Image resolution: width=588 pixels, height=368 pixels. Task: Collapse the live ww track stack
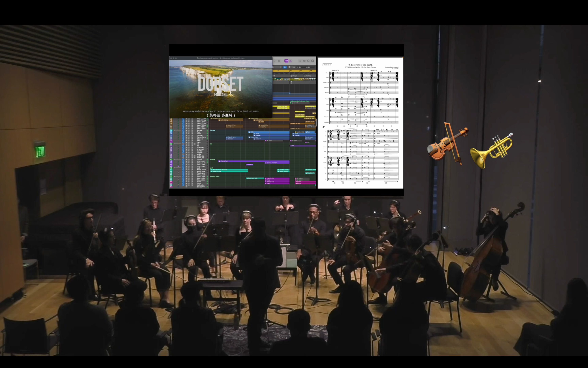[x=175, y=131]
